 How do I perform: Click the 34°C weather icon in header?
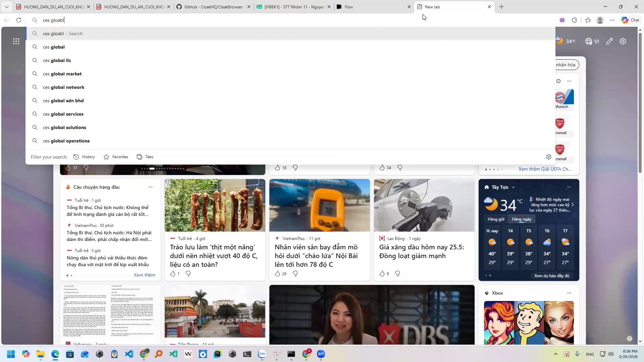pyautogui.click(x=566, y=41)
